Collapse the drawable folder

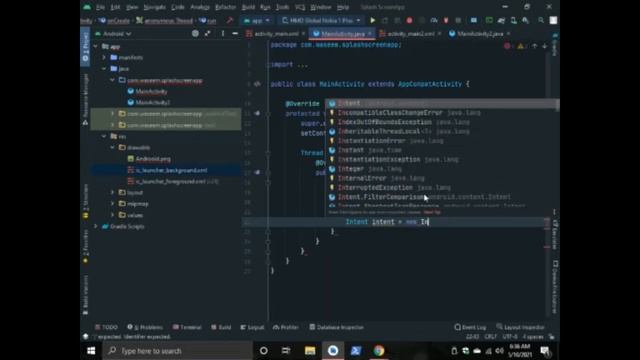click(113, 147)
